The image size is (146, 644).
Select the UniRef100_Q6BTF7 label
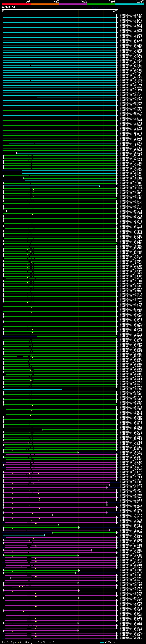coord(131,326)
